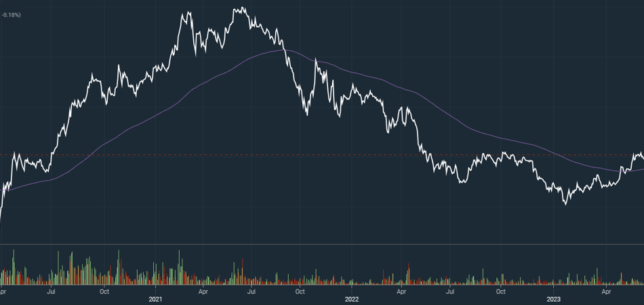Click the Apr label between 2021 and 2022

coord(203,292)
